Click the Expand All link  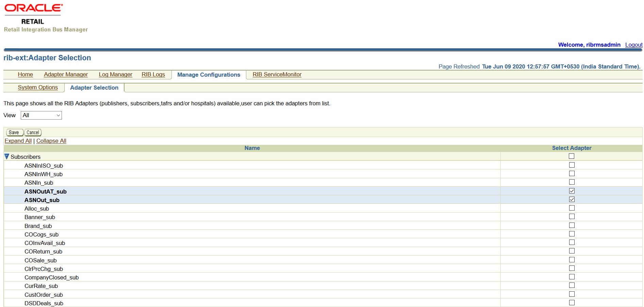click(18, 141)
